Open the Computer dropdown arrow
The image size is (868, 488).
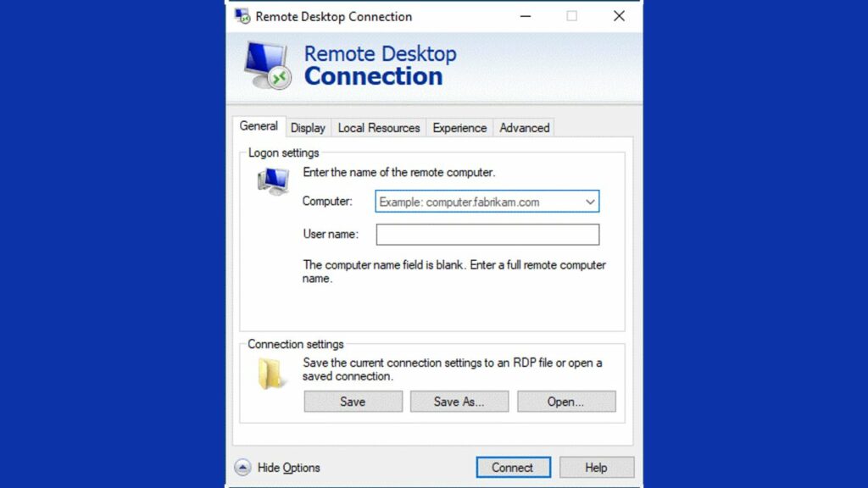click(x=590, y=202)
